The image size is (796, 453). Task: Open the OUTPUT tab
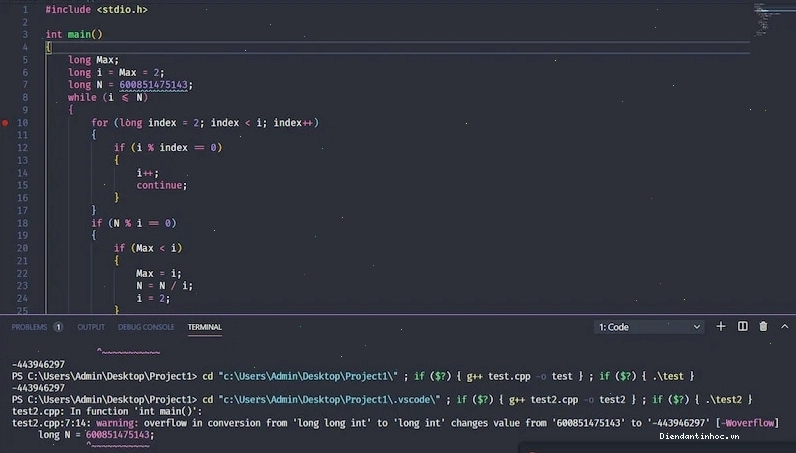point(91,327)
